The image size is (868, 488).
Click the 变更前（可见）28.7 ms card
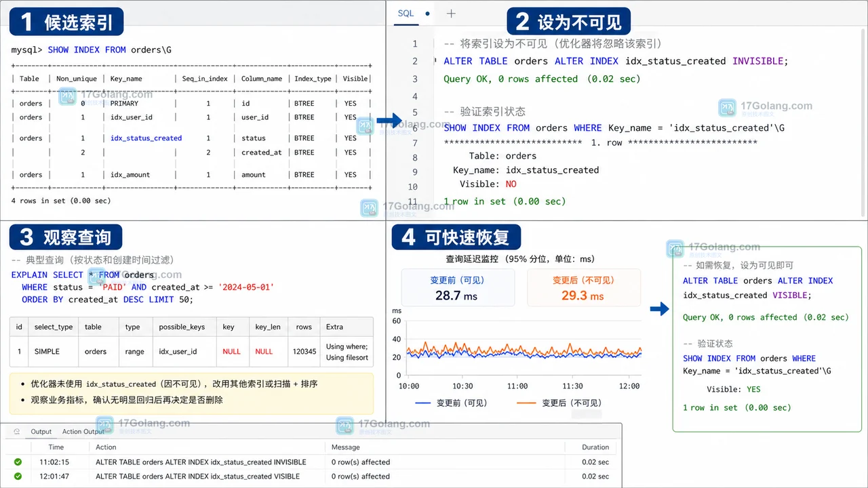click(x=456, y=288)
